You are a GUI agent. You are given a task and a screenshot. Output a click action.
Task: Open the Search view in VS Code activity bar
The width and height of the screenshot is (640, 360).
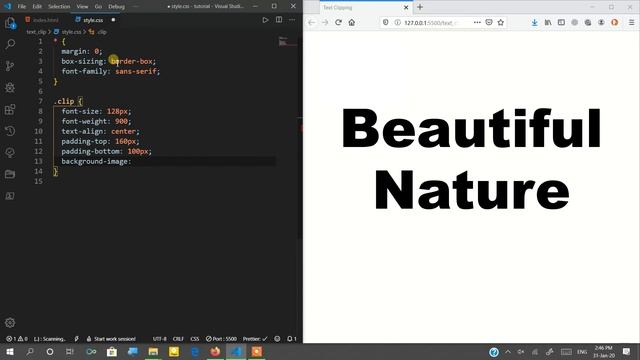pos(10,44)
